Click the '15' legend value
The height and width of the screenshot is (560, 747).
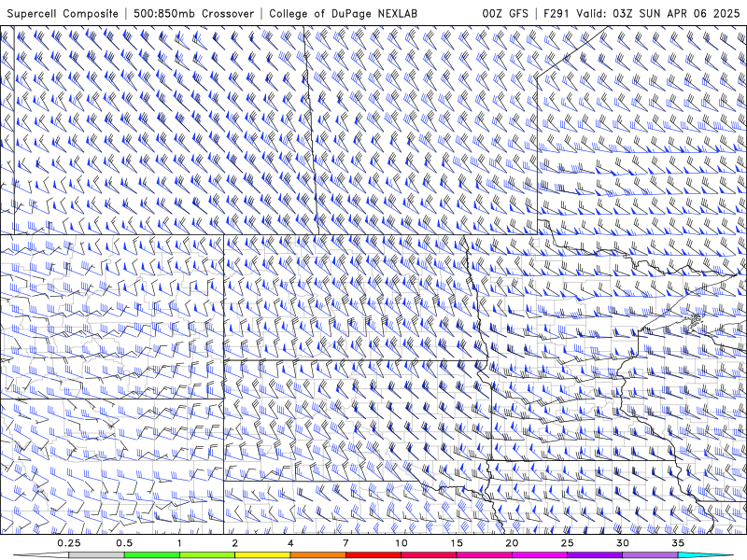[x=457, y=543]
